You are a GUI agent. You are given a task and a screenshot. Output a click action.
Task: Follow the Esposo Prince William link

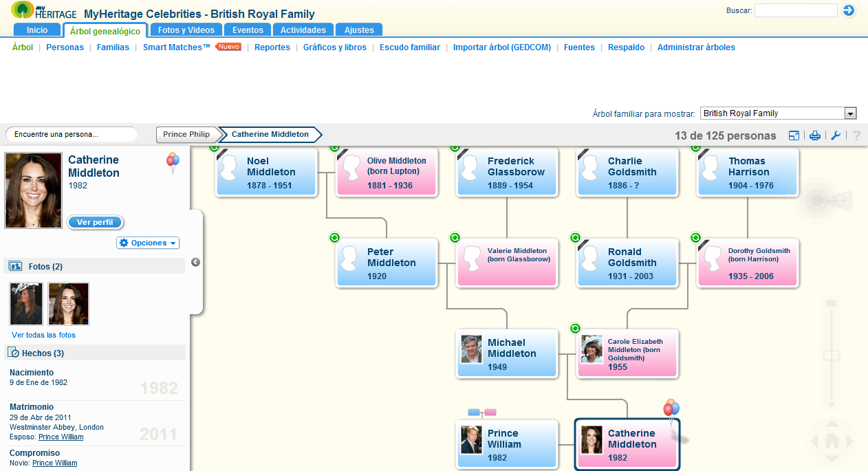tap(61, 437)
